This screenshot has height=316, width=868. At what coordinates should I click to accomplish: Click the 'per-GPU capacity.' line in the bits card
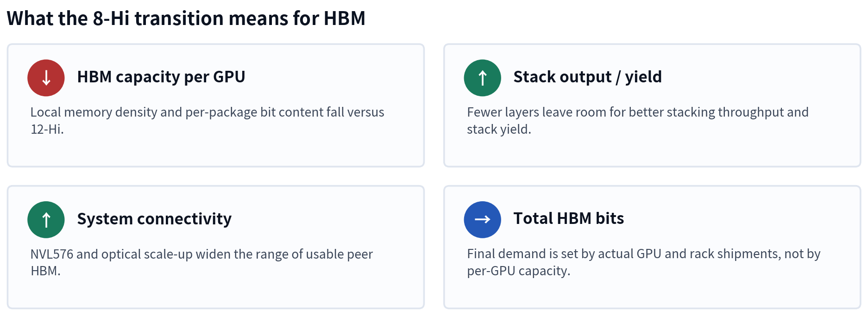(x=518, y=271)
